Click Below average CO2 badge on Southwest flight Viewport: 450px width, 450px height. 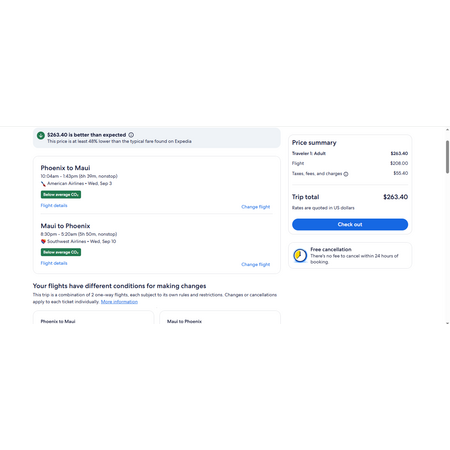pyautogui.click(x=61, y=252)
